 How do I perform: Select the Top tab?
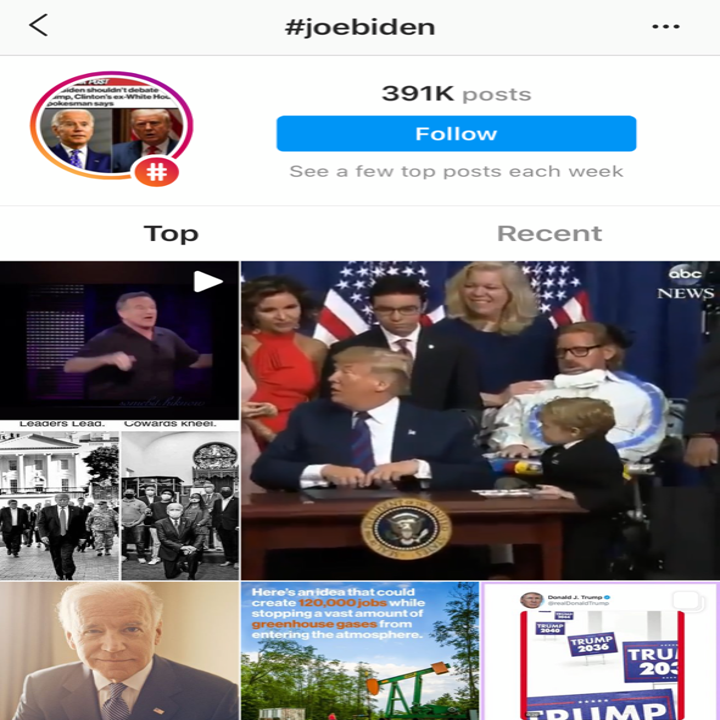(x=171, y=233)
